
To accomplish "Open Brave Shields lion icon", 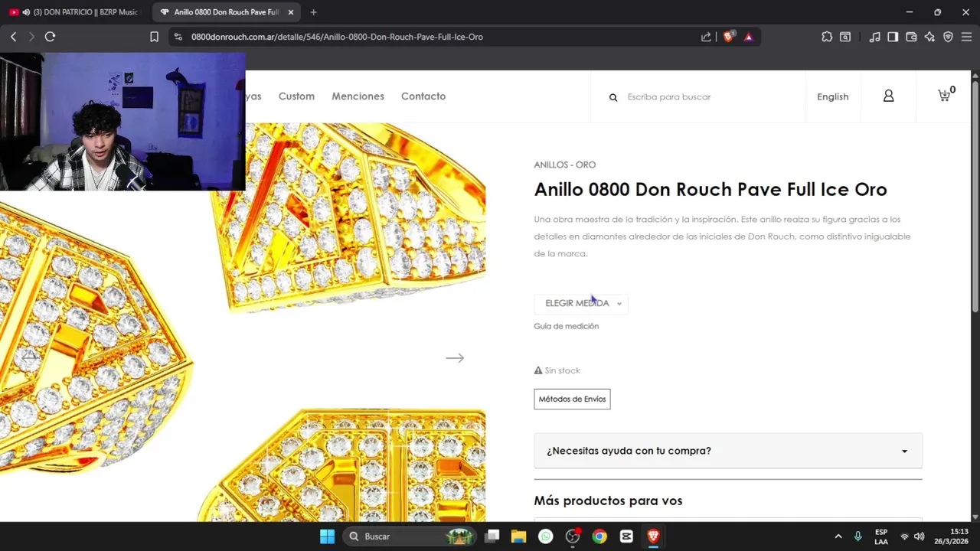I will [x=728, y=36].
